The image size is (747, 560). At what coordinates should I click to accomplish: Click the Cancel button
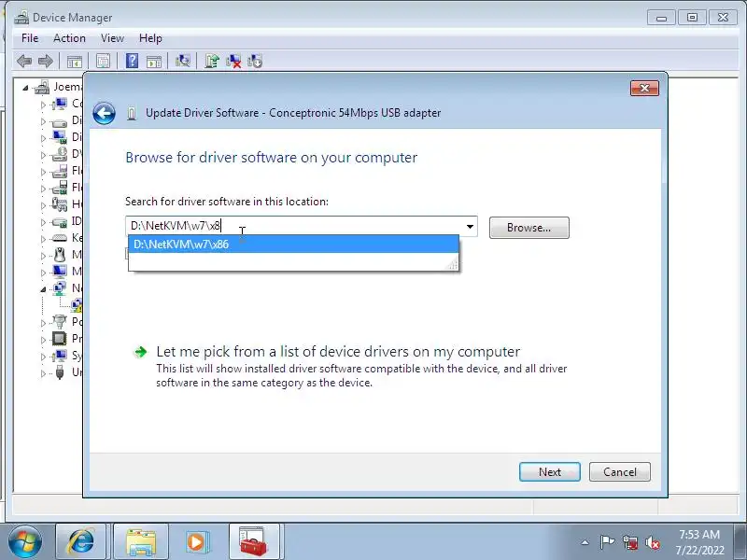coord(619,472)
